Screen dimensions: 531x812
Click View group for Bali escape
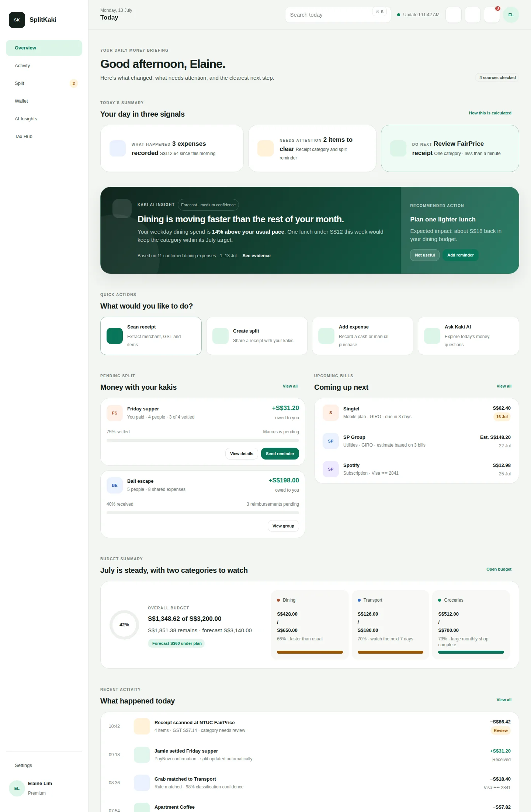pyautogui.click(x=283, y=526)
